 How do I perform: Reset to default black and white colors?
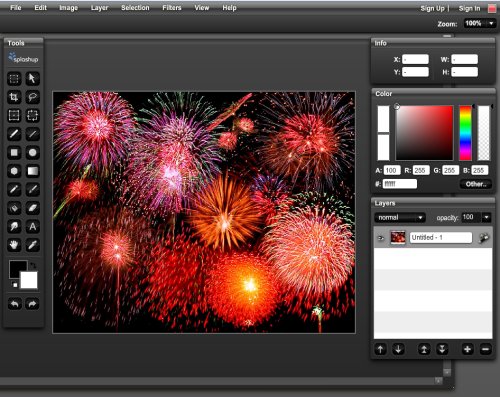click(14, 284)
